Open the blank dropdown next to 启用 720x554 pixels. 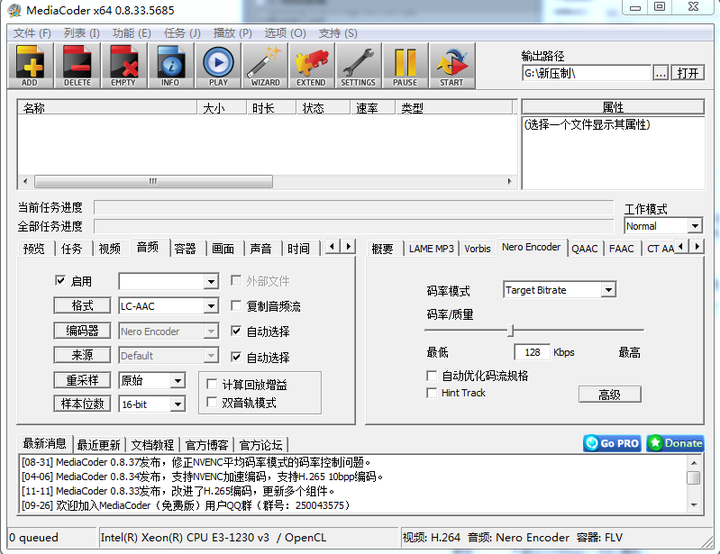click(x=168, y=281)
